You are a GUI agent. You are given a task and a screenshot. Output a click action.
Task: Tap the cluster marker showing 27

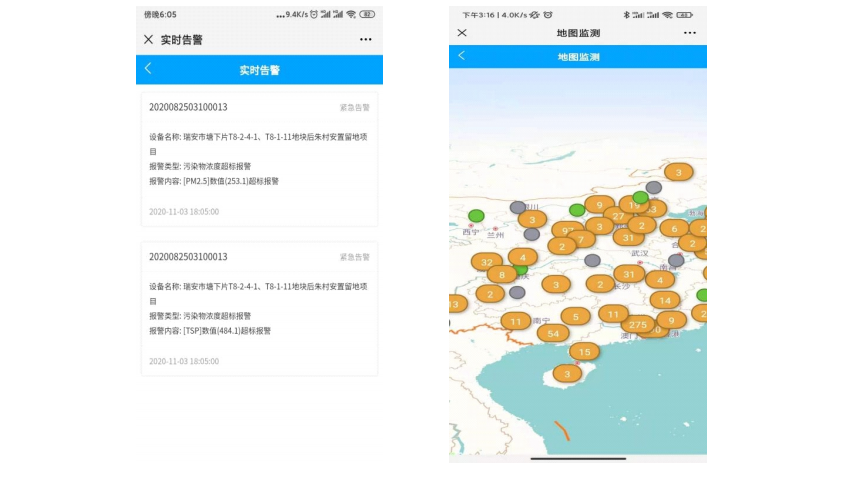[x=619, y=216]
